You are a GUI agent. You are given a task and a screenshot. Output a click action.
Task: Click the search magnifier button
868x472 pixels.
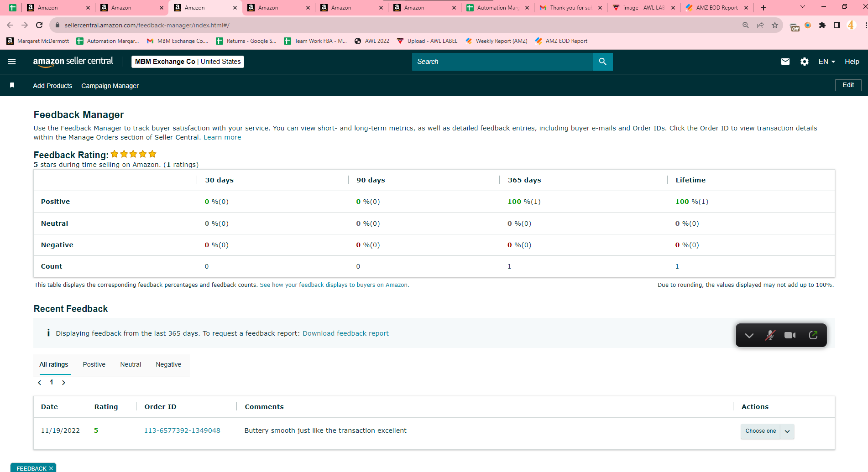(602, 62)
